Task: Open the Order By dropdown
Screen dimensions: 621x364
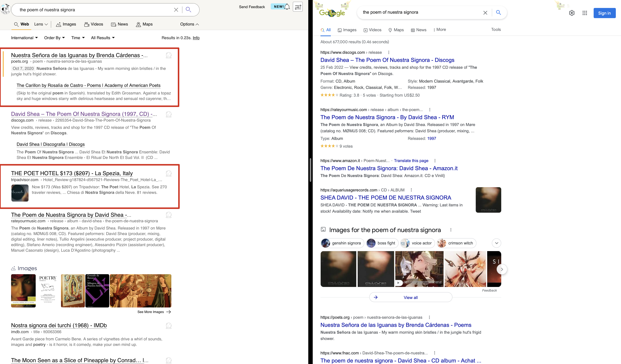Action: pos(55,38)
